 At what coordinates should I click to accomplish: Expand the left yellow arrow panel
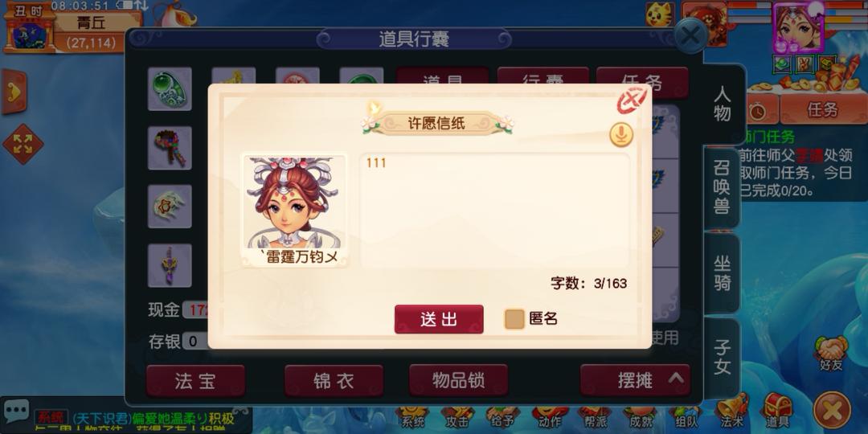(14, 92)
